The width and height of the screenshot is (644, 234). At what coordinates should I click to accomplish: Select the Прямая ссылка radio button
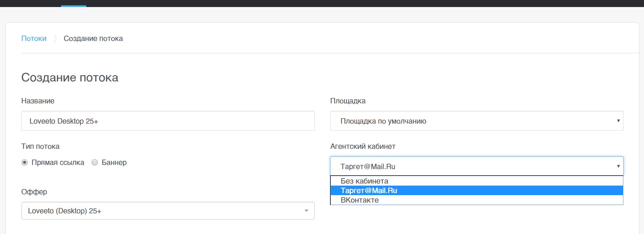(x=25, y=162)
